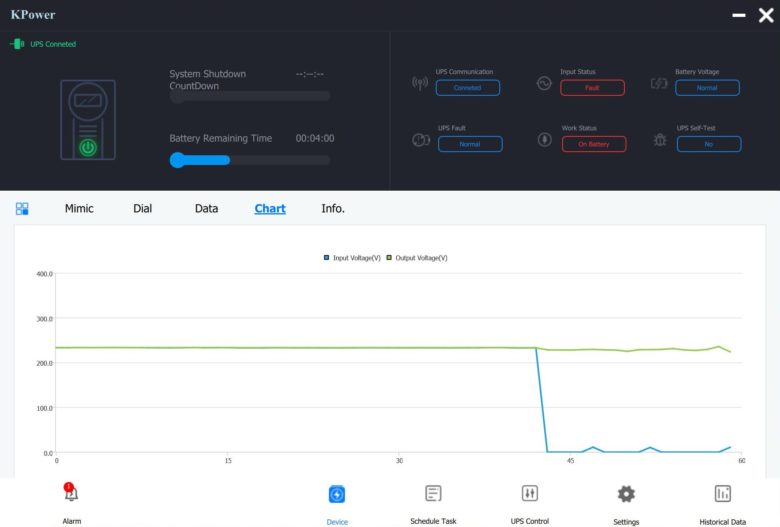Viewport: 780px width, 527px height.
Task: Open the Info. tab
Action: click(333, 209)
